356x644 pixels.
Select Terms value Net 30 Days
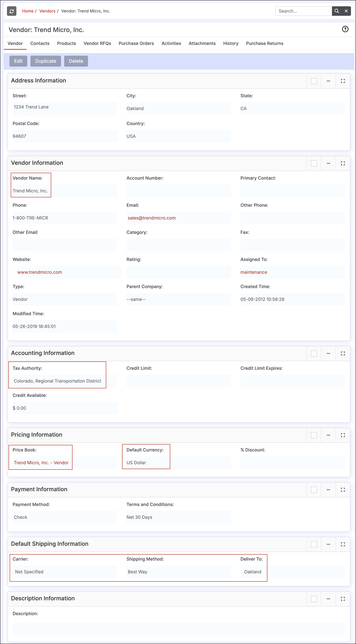pos(139,517)
